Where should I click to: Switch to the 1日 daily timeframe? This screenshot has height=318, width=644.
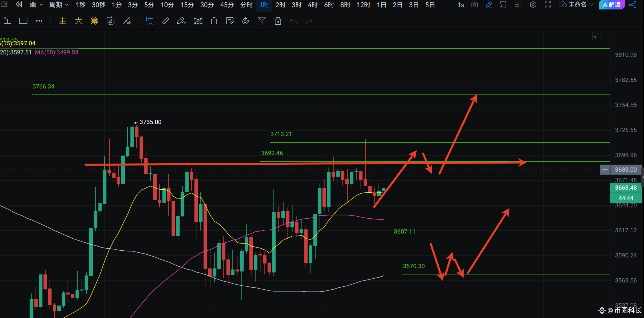(x=381, y=5)
